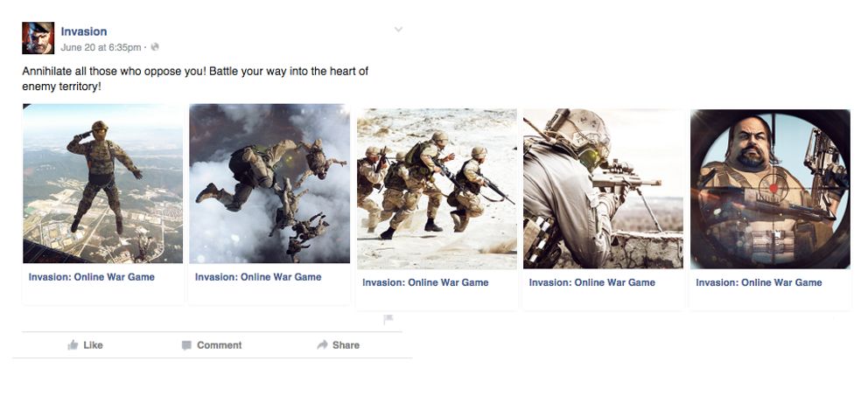
Task: Click the globe public audience icon
Action: click(155, 47)
